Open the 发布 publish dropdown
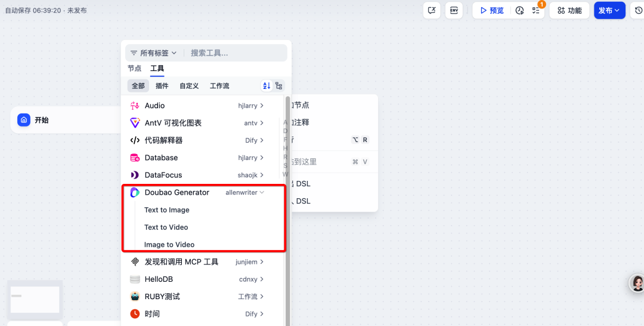 click(x=609, y=10)
